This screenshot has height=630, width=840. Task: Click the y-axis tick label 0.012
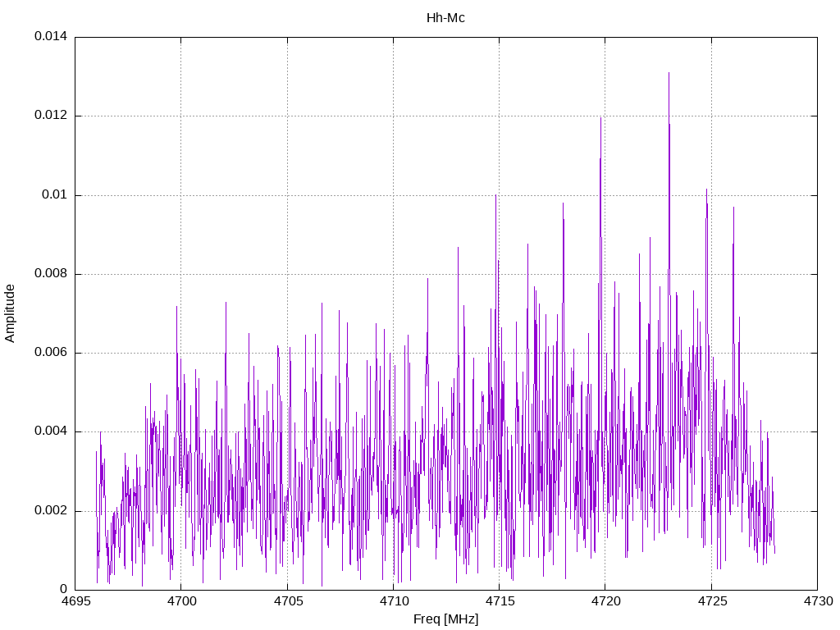click(x=51, y=115)
